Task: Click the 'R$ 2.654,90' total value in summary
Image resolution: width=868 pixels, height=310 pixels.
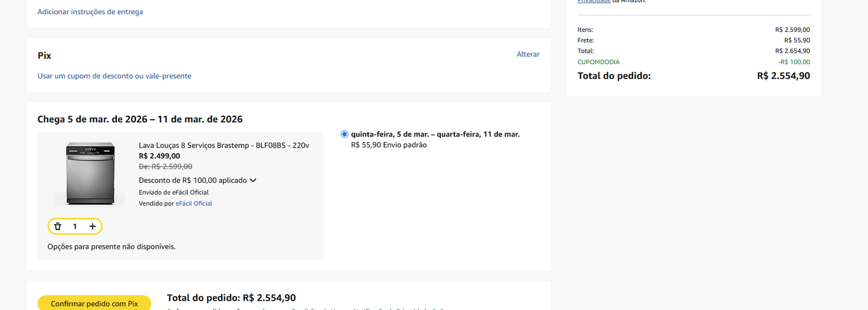Action: tap(792, 51)
